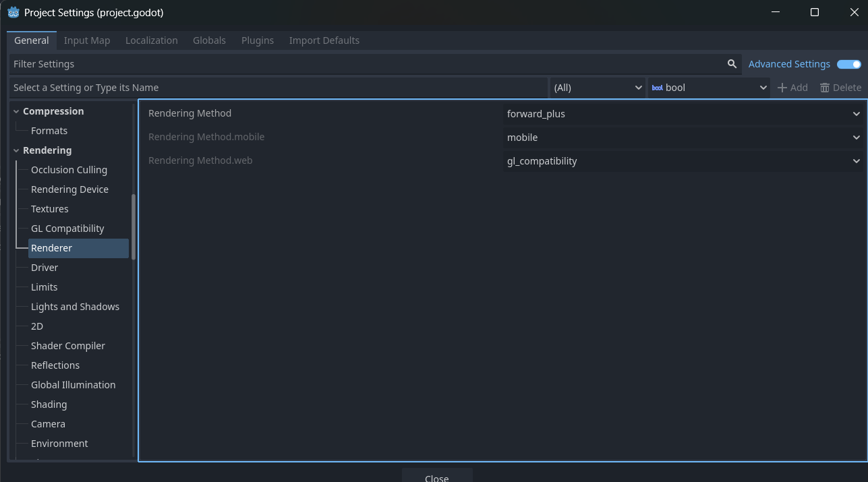Click the Add plus button
Screen dimensions: 868x482
click(x=792, y=88)
